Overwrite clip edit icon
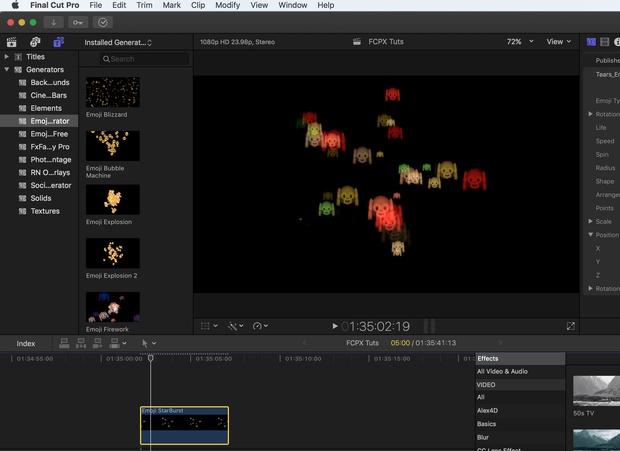Image resolution: width=620 pixels, height=451 pixels. pos(115,343)
